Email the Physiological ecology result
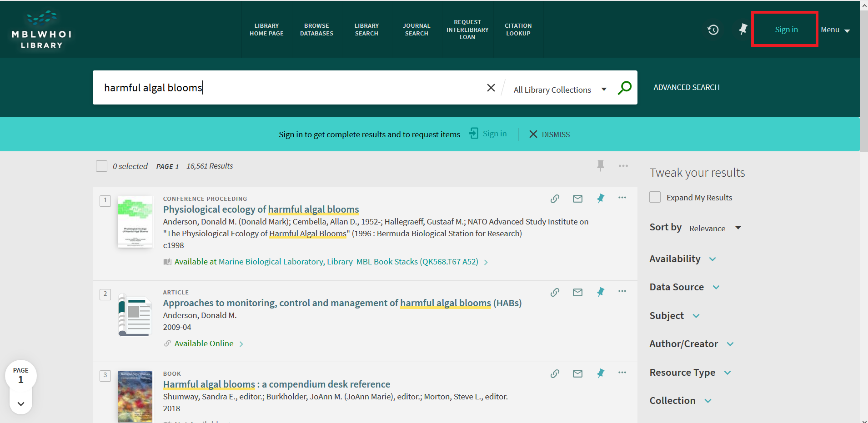868x423 pixels. pos(577,199)
